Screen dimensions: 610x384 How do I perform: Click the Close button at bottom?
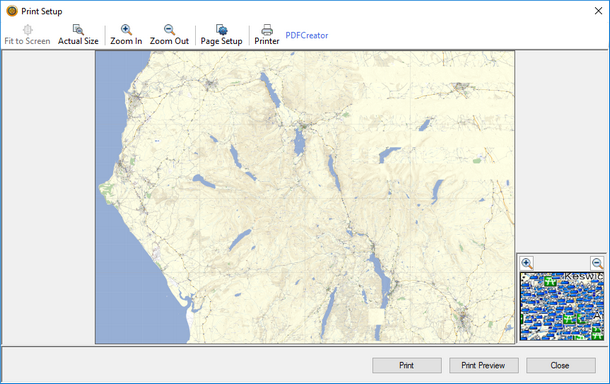tap(561, 365)
